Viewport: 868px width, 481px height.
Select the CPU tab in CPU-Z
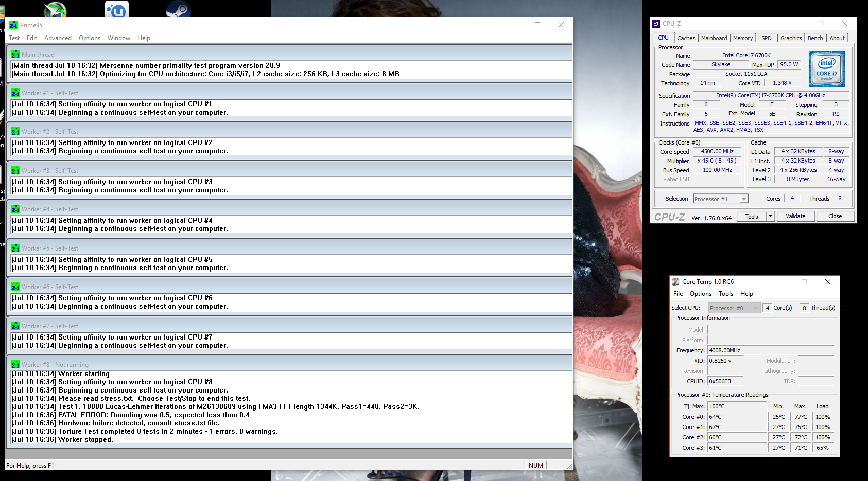664,38
